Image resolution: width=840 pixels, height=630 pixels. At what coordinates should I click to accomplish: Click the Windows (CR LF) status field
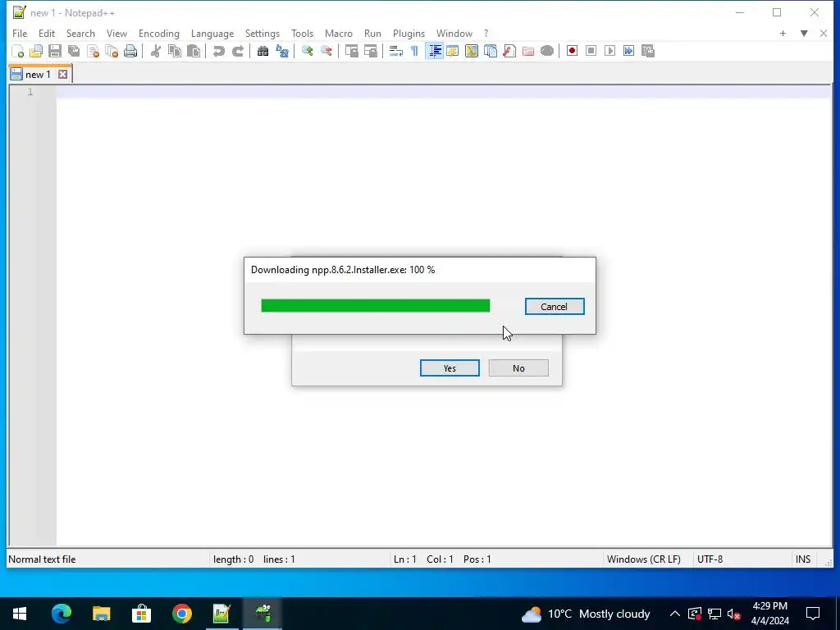tap(643, 559)
